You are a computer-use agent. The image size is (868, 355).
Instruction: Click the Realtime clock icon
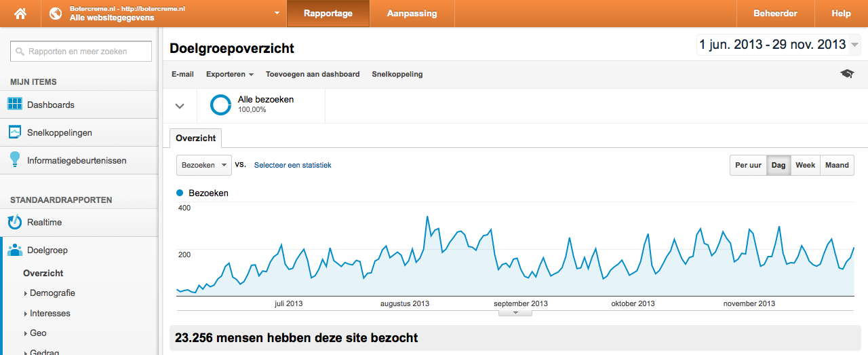15,222
